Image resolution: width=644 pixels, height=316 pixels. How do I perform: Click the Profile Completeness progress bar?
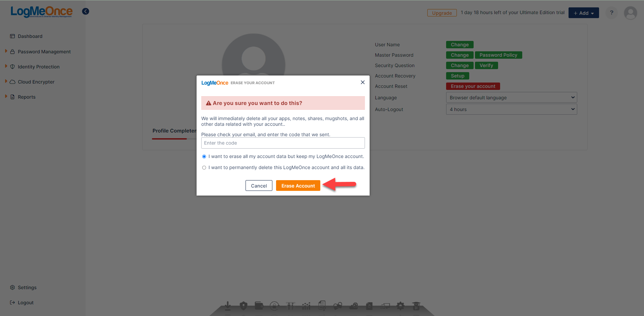(x=174, y=139)
